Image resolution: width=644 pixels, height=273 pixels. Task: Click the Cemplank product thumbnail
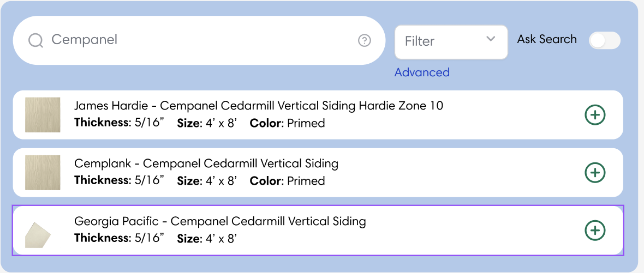43,173
